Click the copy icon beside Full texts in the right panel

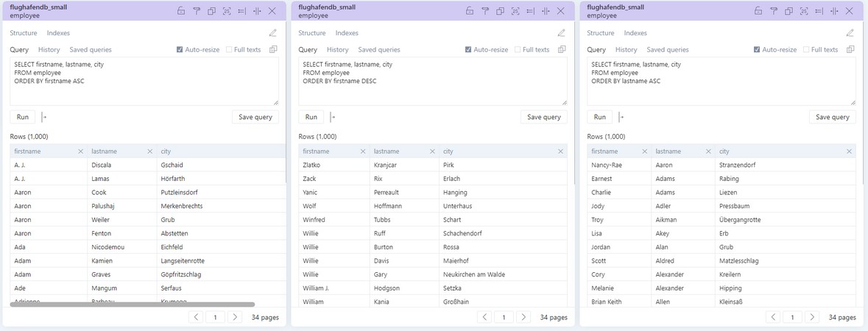pos(850,49)
